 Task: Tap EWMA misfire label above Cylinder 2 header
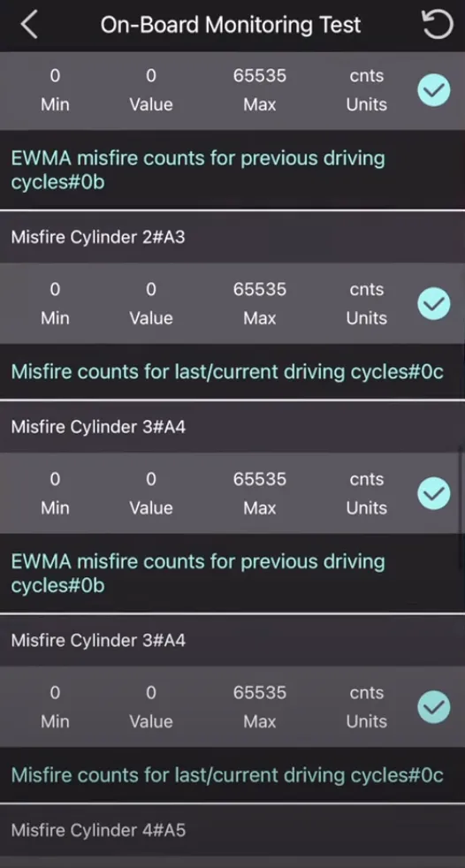tap(198, 170)
